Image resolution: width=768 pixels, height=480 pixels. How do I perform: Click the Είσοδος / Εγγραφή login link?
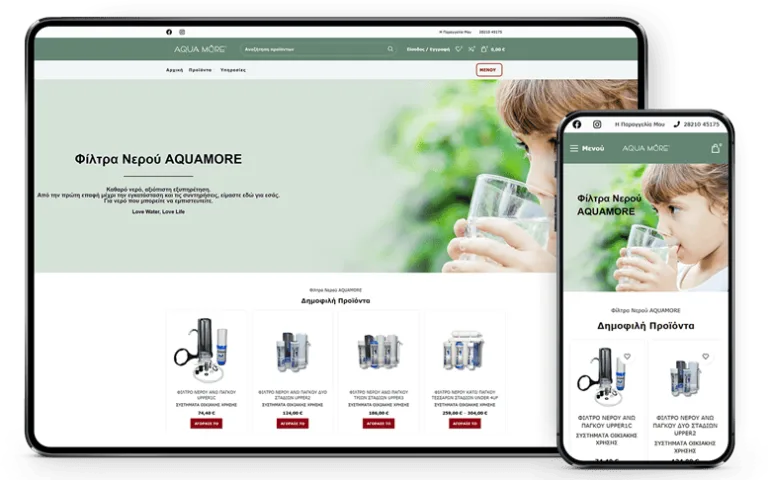pyautogui.click(x=428, y=49)
